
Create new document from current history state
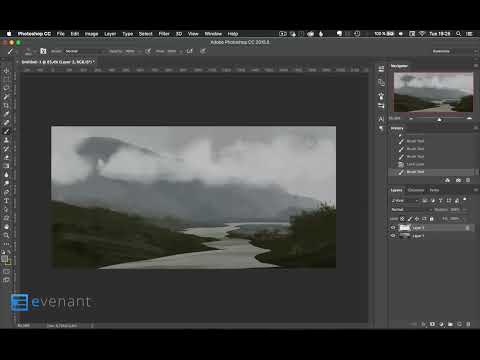[x=447, y=180]
